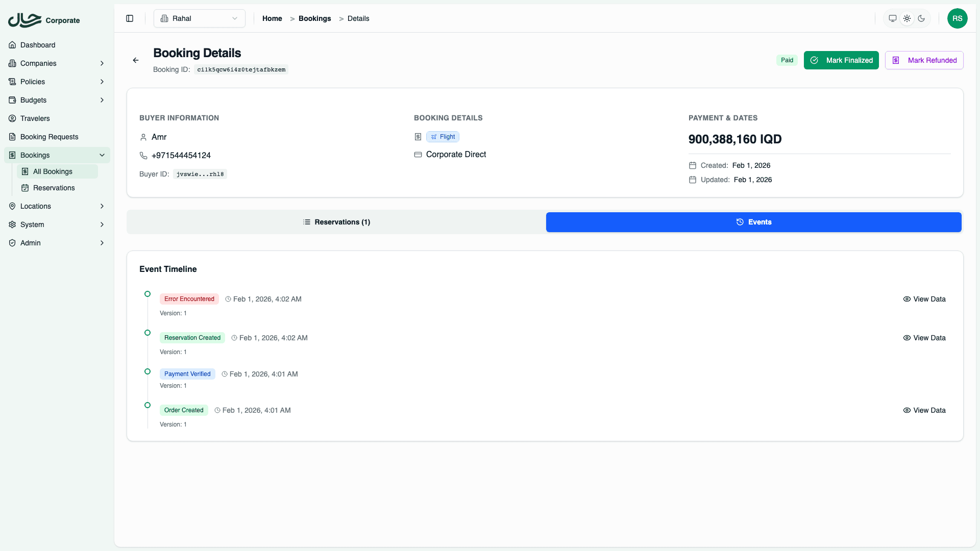Click the Mark Finalized button

(841, 60)
